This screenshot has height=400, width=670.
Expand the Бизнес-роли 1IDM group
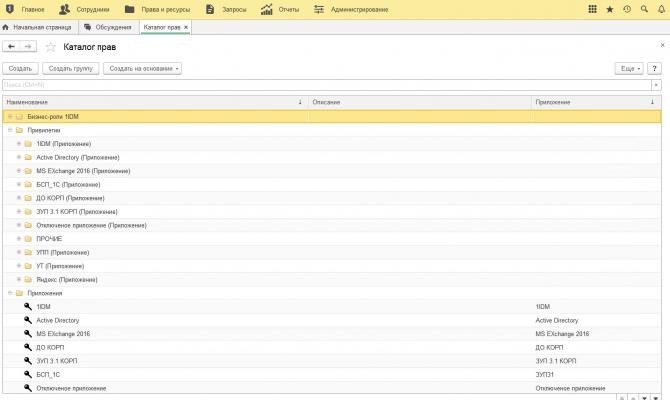point(10,116)
